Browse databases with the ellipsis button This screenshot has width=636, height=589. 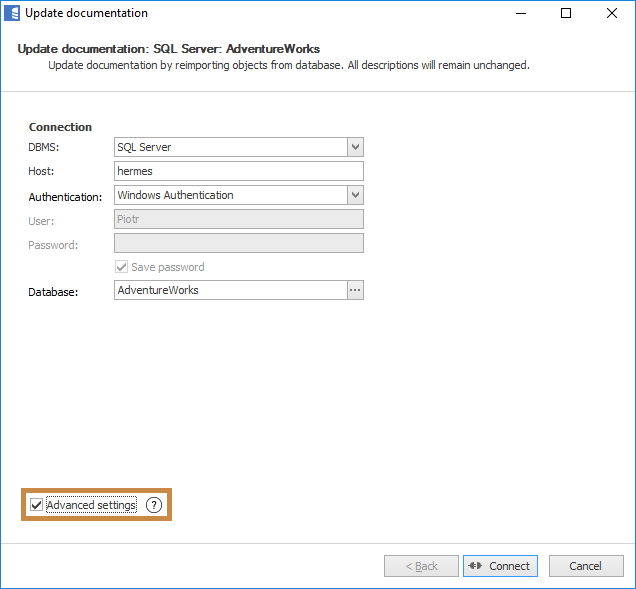click(x=355, y=290)
